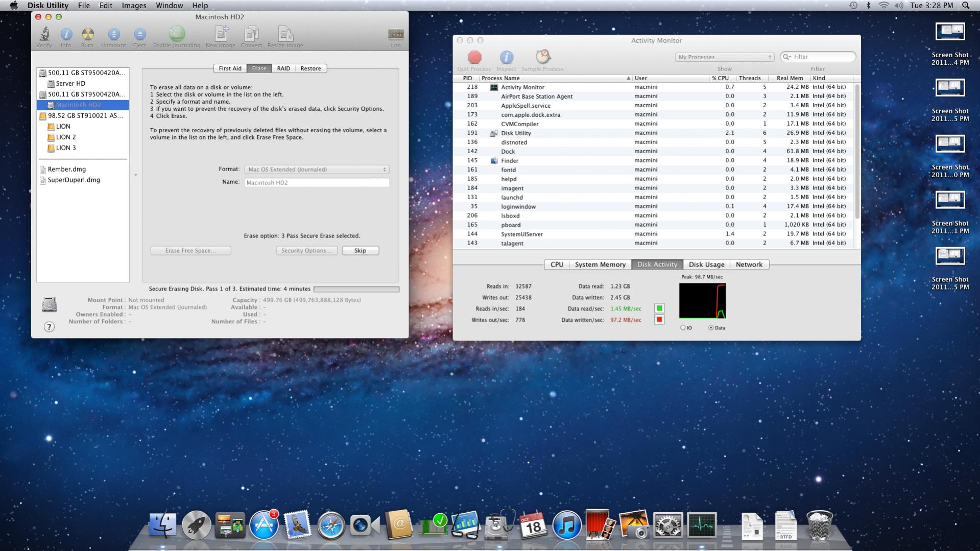This screenshot has width=980, height=551.
Task: Select the Data graph radio button
Action: [711, 328]
